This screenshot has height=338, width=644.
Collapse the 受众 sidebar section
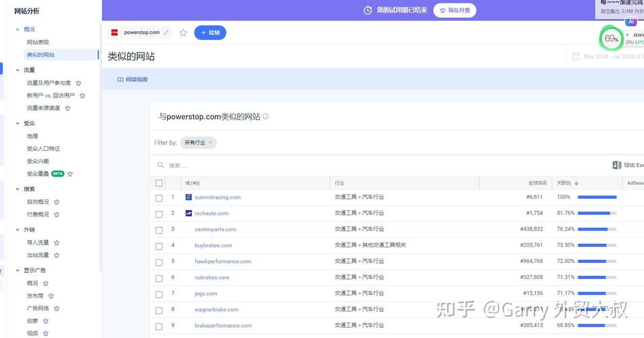coord(18,123)
